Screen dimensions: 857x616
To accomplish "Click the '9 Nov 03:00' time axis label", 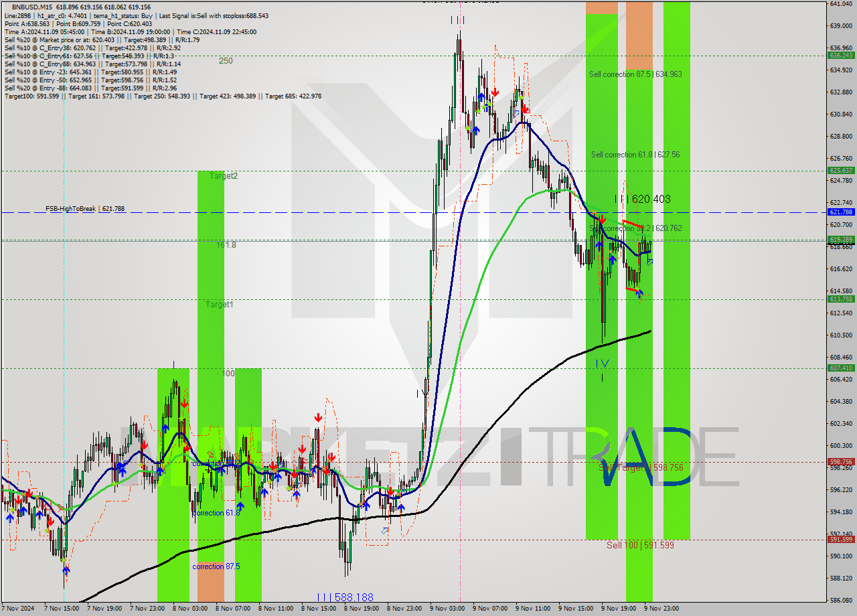I will (447, 609).
